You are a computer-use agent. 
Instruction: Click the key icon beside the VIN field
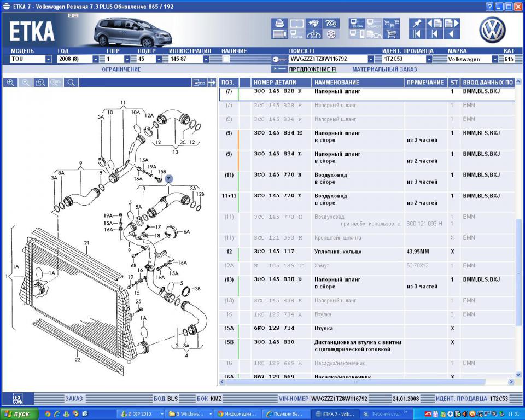click(x=279, y=59)
